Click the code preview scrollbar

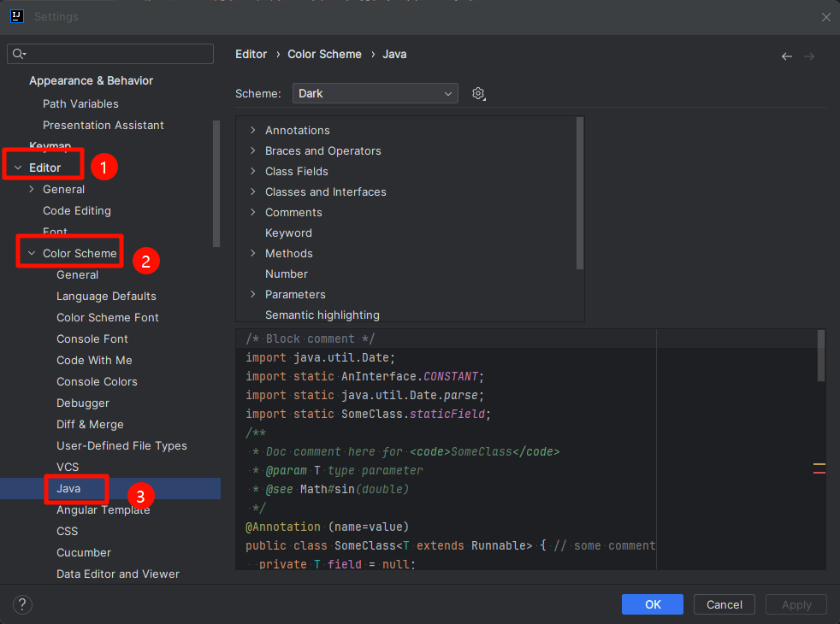[820, 356]
